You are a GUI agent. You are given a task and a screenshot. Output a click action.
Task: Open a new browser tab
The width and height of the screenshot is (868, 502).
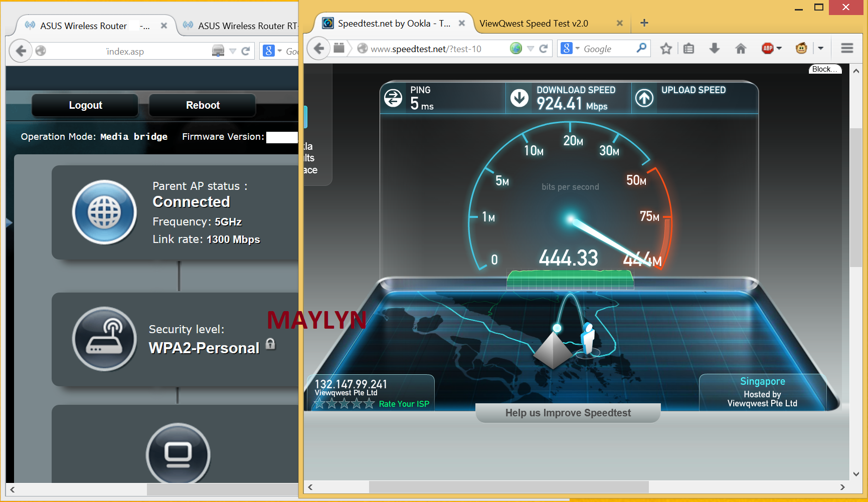[x=644, y=23]
